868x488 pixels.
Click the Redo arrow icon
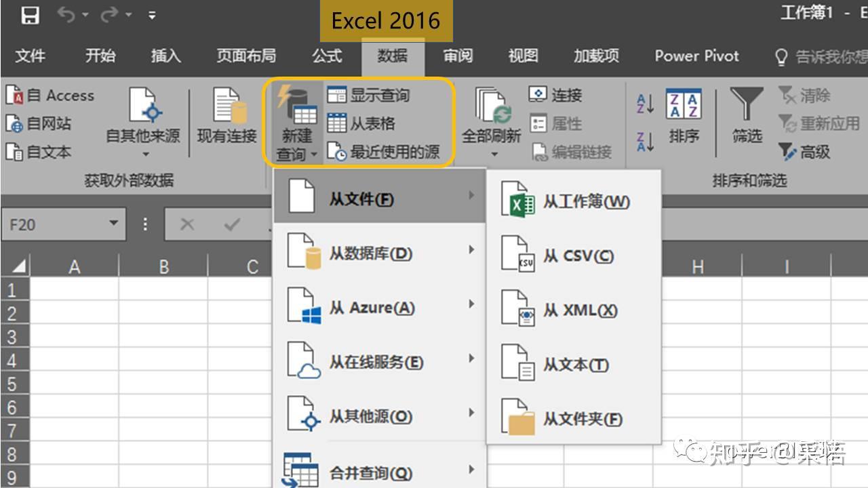click(x=109, y=16)
